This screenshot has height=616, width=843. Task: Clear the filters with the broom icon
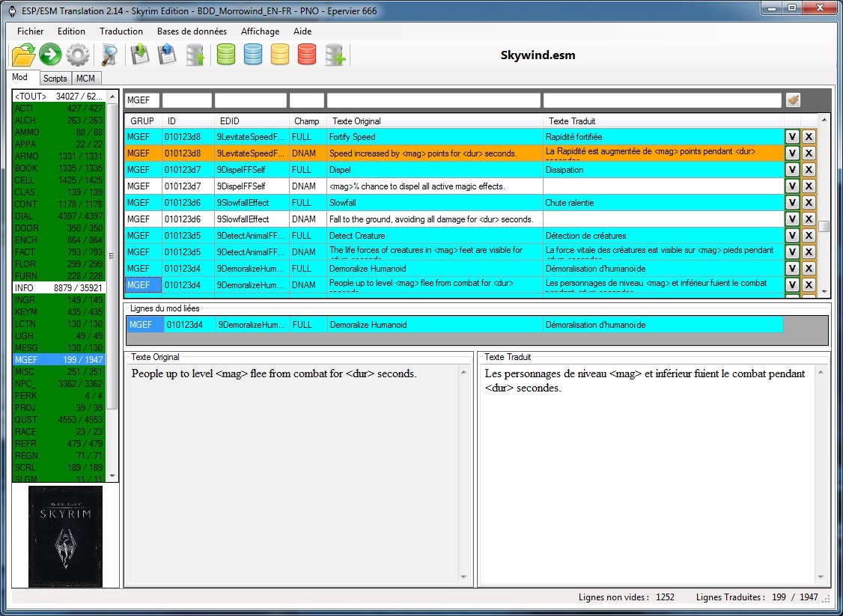(x=793, y=100)
